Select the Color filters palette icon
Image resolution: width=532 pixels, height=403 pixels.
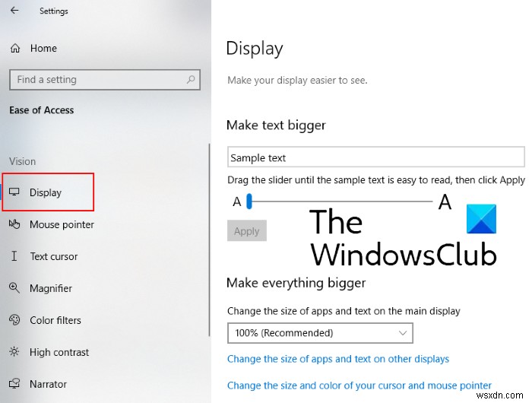point(14,320)
